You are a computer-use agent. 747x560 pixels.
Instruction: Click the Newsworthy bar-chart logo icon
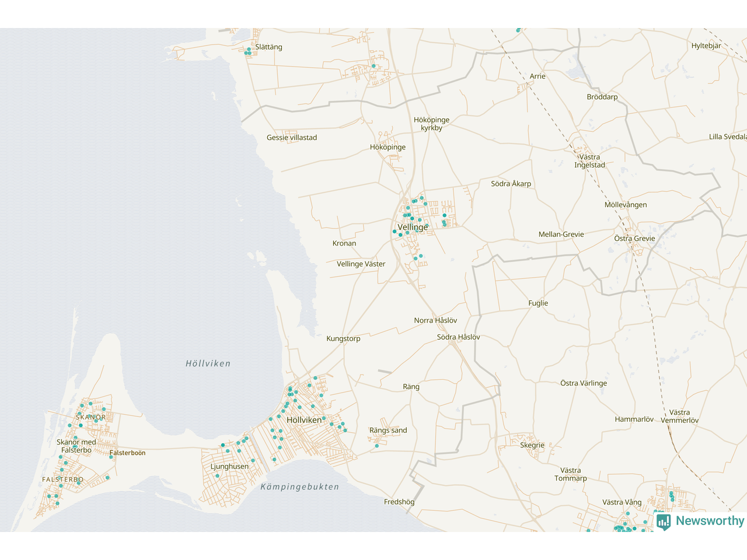tap(663, 521)
